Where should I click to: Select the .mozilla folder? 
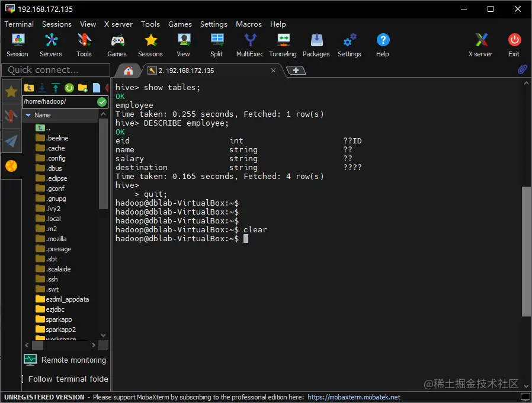[51, 239]
